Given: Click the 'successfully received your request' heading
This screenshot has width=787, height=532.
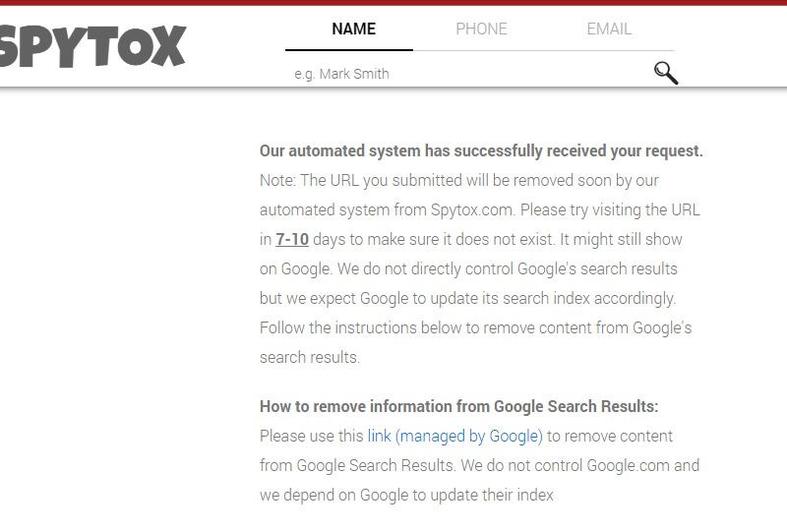Looking at the screenshot, I should (481, 150).
